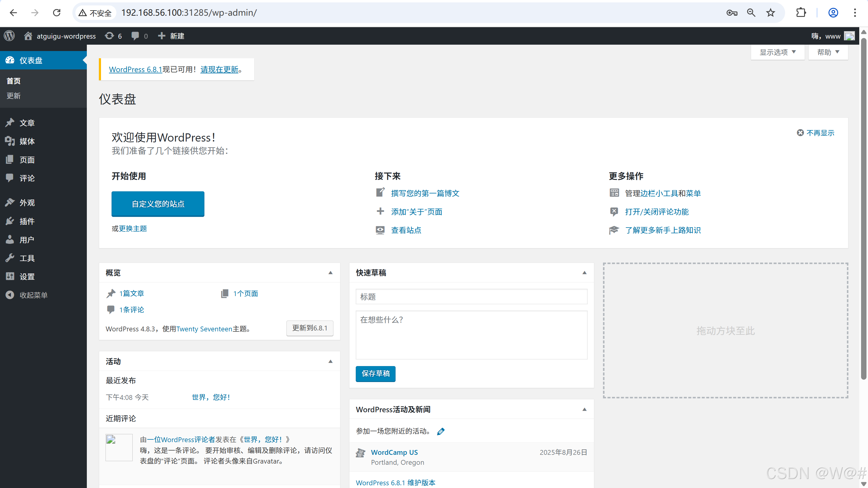The image size is (868, 488).
Task: Open the WordPress logo menu in admin bar
Action: coord(9,36)
